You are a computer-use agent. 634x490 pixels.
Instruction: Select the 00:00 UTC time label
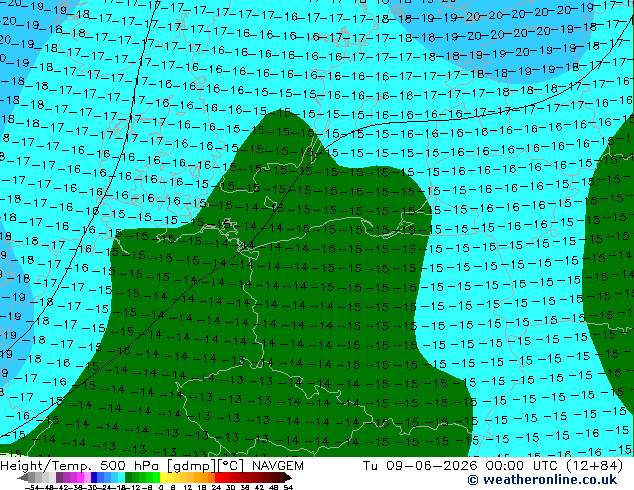tap(523, 466)
